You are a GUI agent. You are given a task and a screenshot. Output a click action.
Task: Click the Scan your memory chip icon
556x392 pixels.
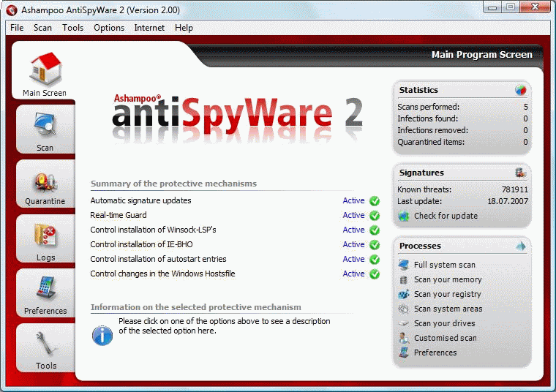point(404,279)
